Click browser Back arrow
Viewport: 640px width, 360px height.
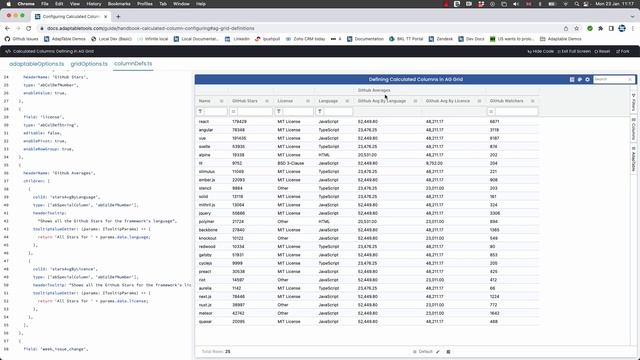tap(7, 28)
